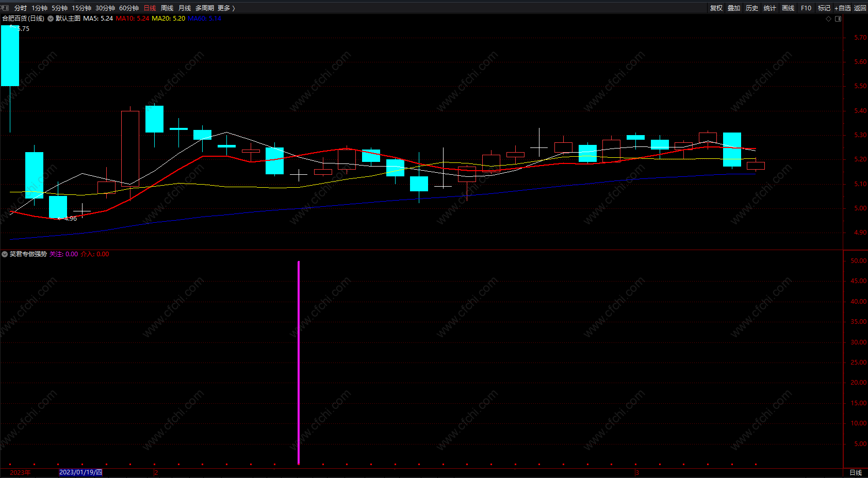The image size is (868, 478).
Task: Select the 15分钟 period tab
Action: (x=81, y=8)
